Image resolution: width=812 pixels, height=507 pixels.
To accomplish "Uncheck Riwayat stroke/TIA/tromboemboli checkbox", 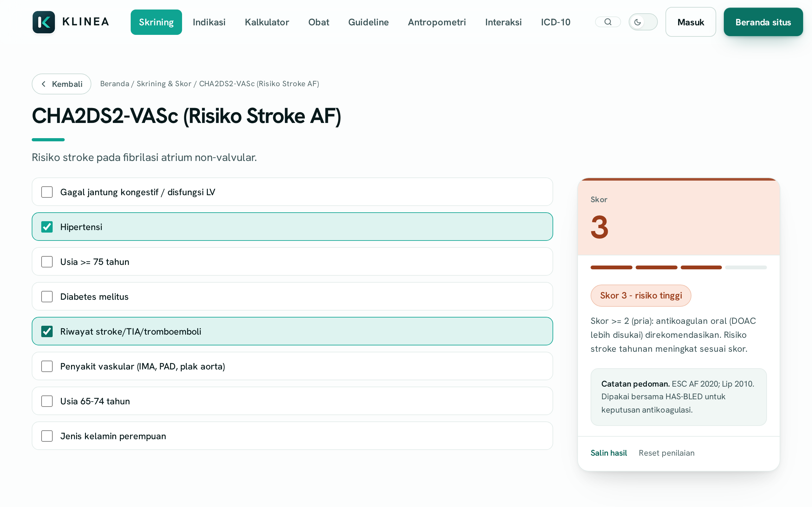I will (47, 332).
